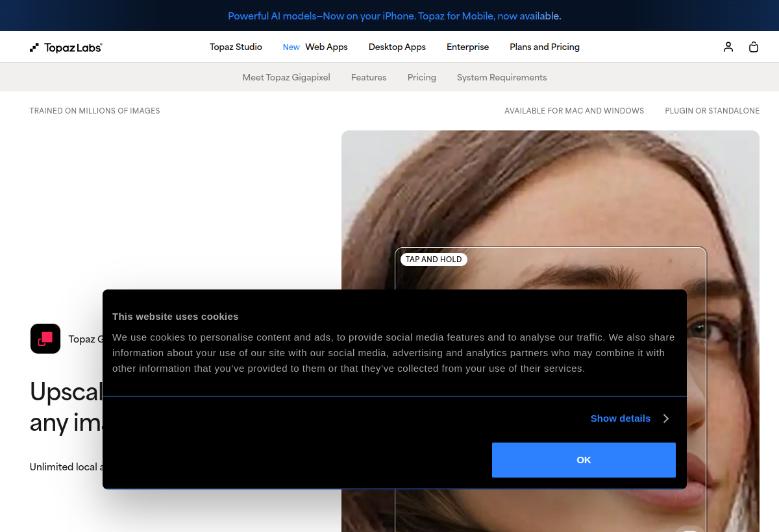The image size is (779, 532).
Task: Click 'PLUGIN OR STANDALONE' text
Action: point(712,111)
